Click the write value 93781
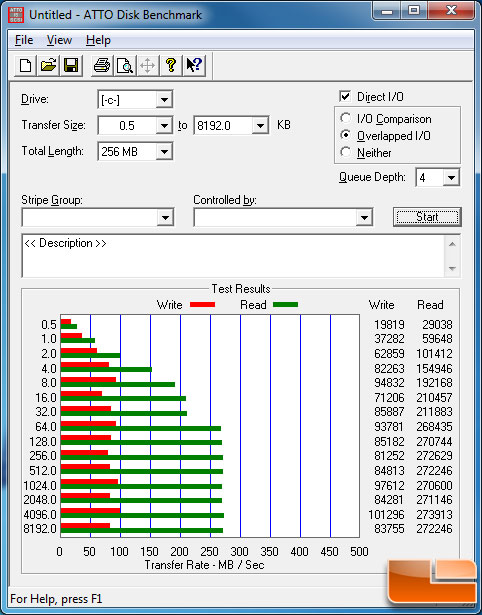This screenshot has height=615, width=482. tap(389, 426)
